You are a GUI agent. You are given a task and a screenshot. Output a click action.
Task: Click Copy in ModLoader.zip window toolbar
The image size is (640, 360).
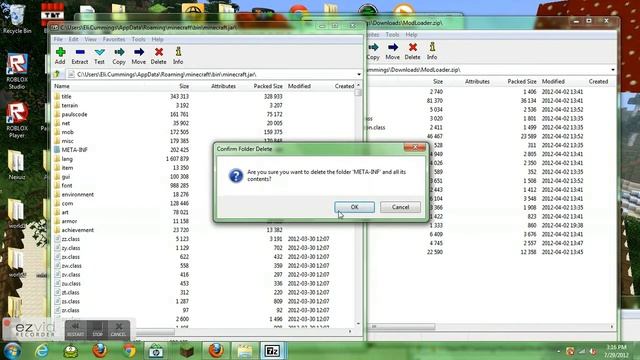coord(373,51)
